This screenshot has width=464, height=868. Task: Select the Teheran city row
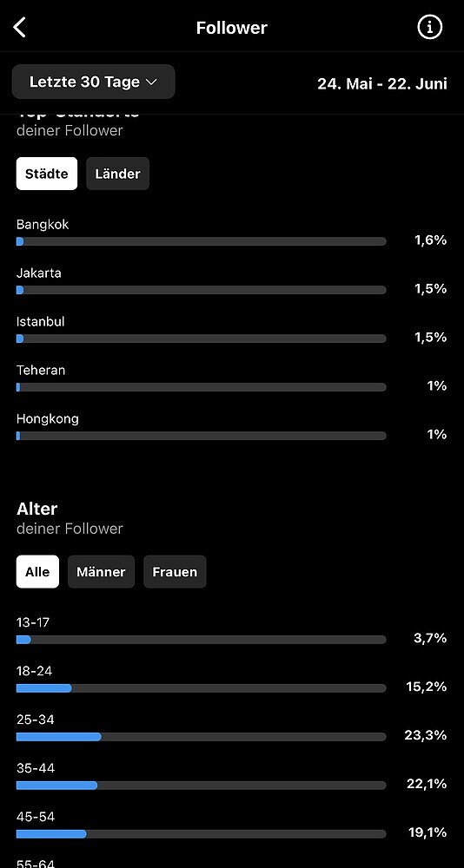[232, 378]
